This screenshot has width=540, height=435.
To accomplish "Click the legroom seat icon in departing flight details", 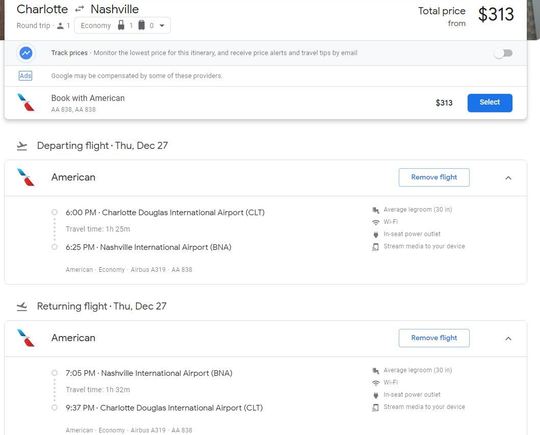I will pos(376,210).
